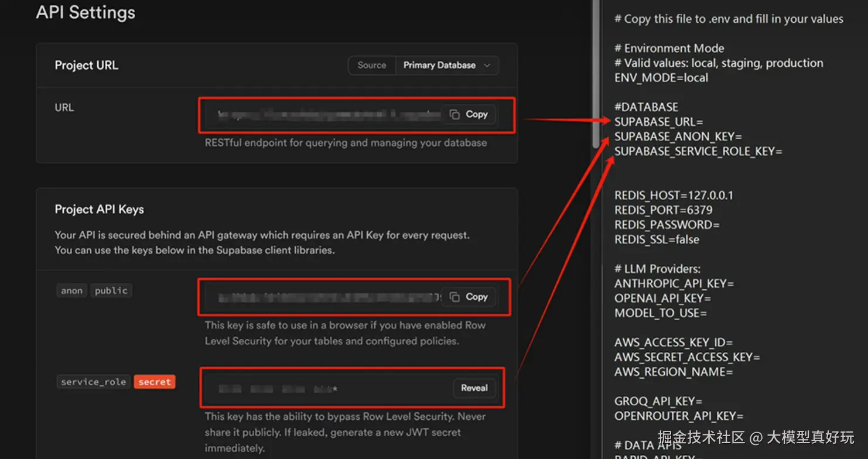Viewport: 868px width, 459px height.
Task: Select the anon tag label
Action: click(72, 290)
